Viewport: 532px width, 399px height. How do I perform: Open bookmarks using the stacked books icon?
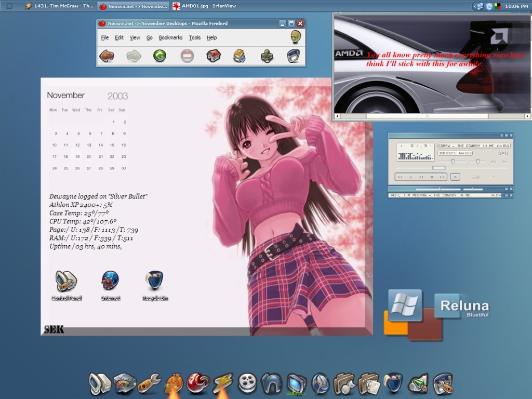click(240, 56)
